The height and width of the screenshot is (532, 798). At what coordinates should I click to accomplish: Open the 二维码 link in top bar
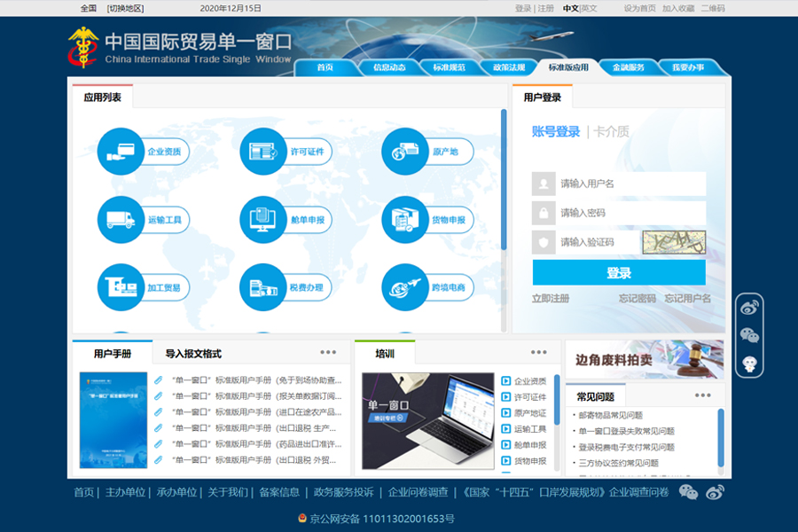click(x=713, y=8)
